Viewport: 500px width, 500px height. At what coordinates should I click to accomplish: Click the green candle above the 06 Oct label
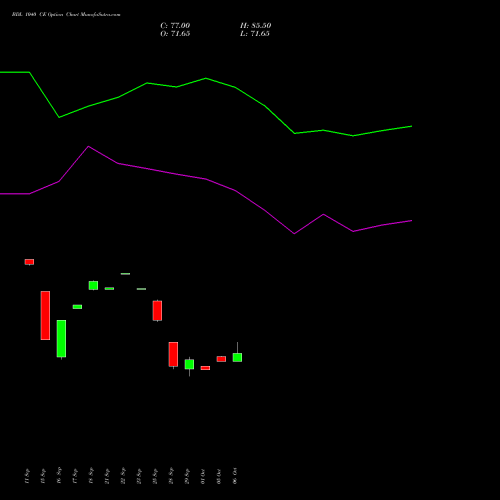[x=237, y=357]
